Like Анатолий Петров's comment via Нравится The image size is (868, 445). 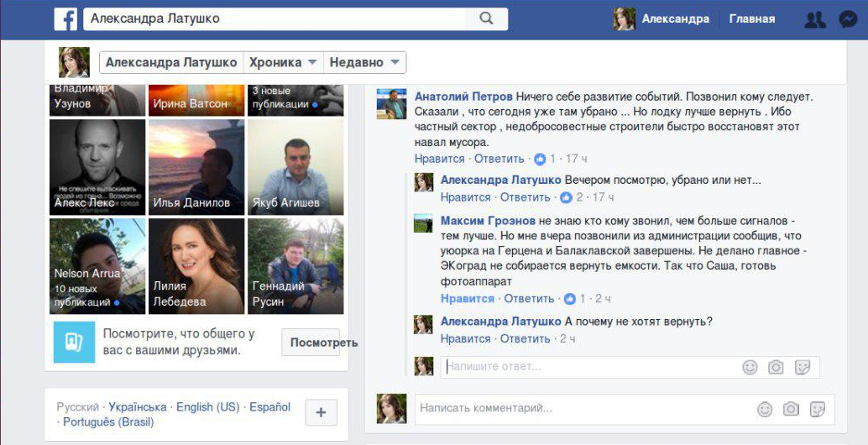(440, 159)
